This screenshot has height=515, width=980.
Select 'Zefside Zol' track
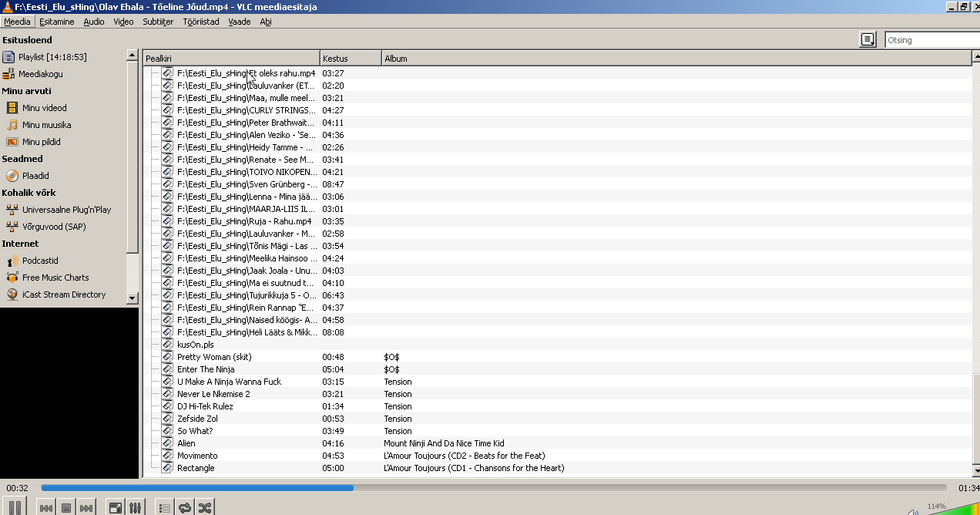tap(558, 419)
